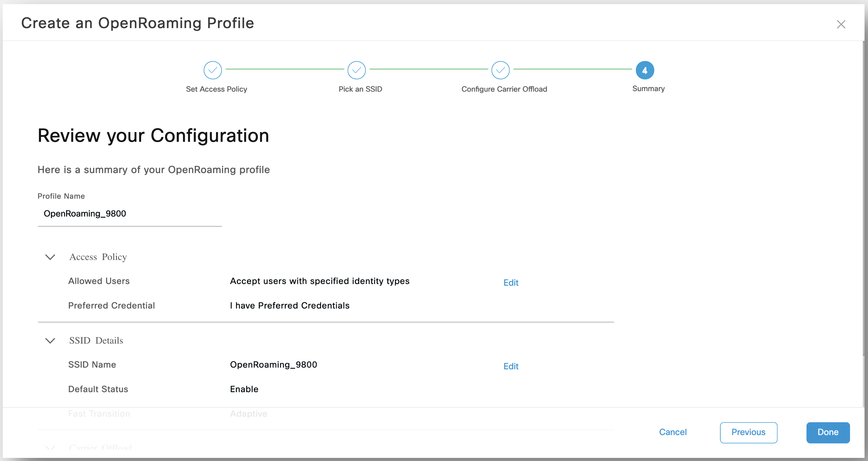Click the Pick an SSID step checkmark circle
Image resolution: width=868 pixels, height=461 pixels.
[356, 70]
